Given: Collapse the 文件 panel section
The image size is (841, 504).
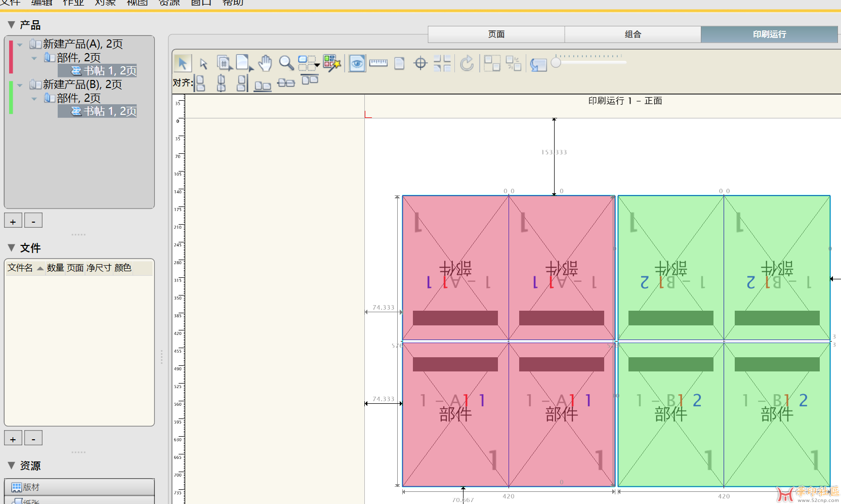Looking at the screenshot, I should coord(11,248).
